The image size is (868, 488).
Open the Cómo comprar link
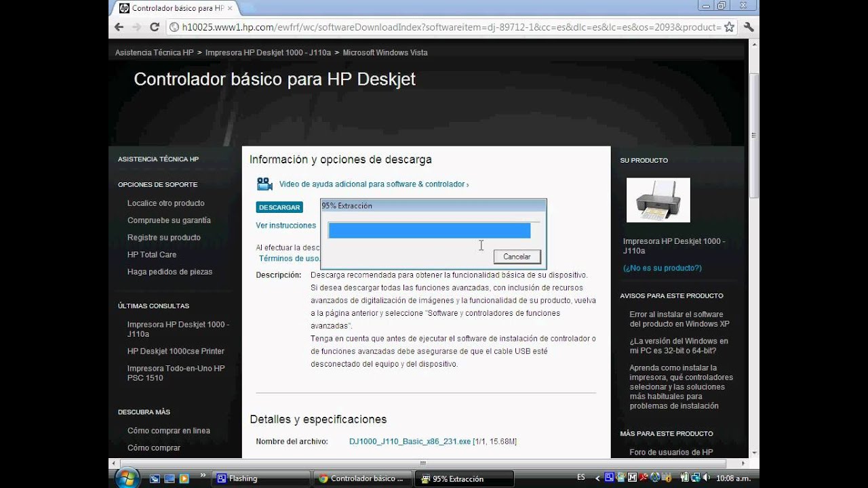154,448
